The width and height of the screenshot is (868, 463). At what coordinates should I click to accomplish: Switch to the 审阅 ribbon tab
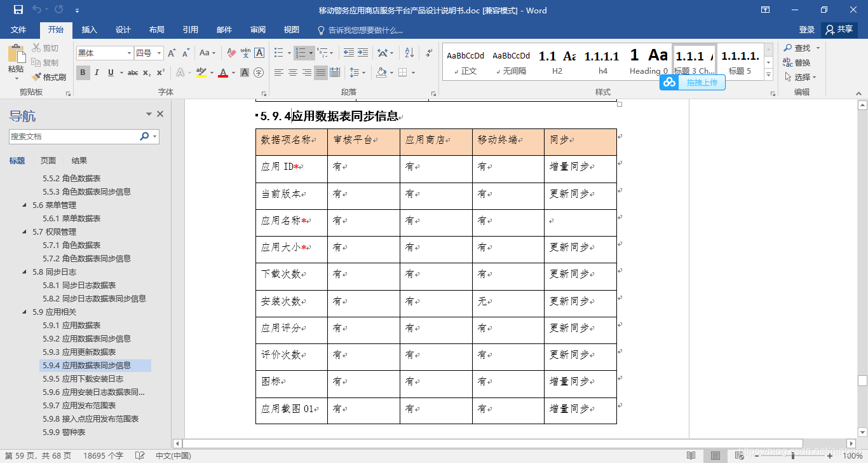(x=258, y=30)
